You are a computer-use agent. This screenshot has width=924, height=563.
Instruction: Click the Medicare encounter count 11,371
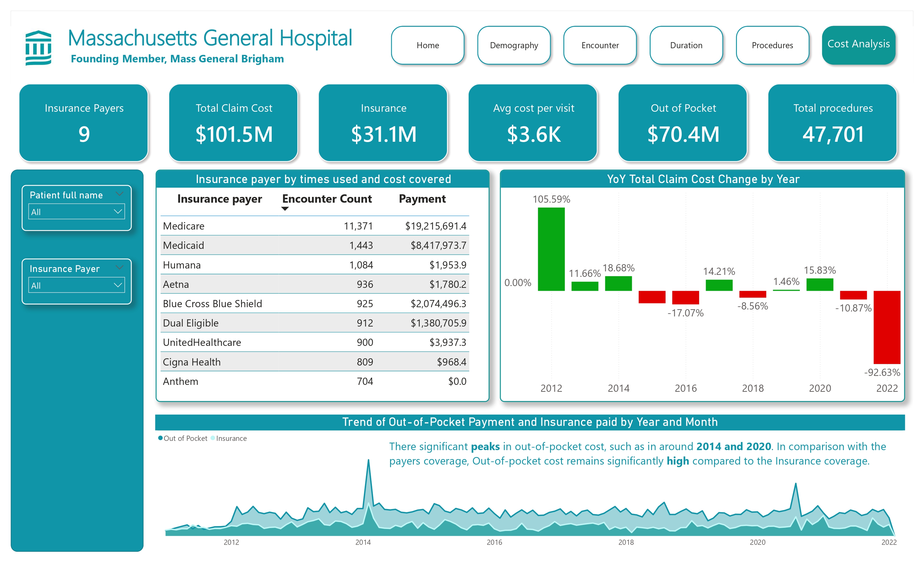(359, 226)
